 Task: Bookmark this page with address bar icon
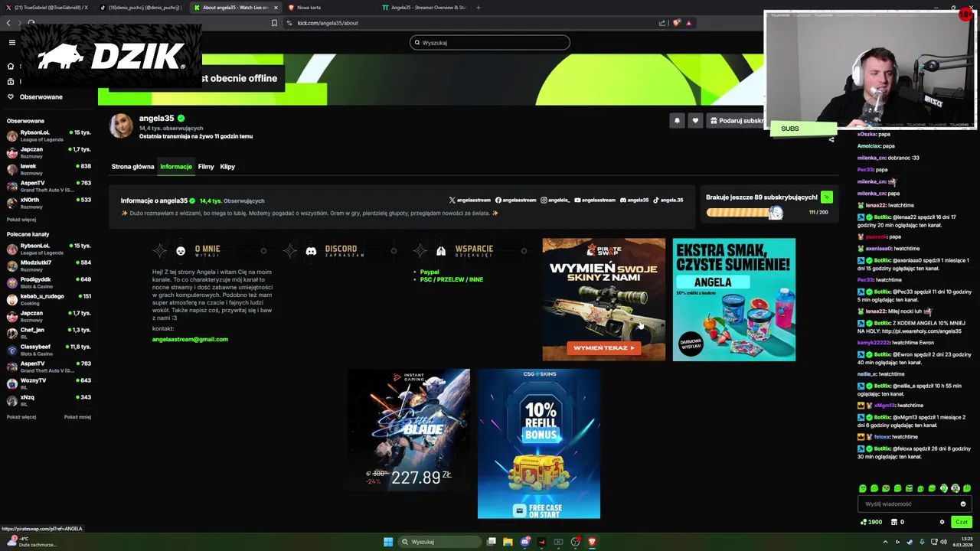pos(274,23)
